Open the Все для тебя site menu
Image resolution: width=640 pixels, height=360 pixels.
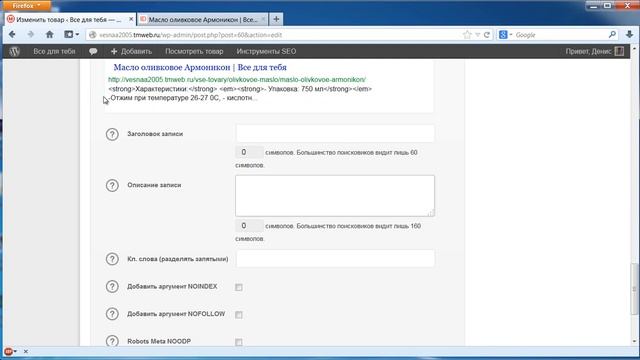[x=54, y=51]
